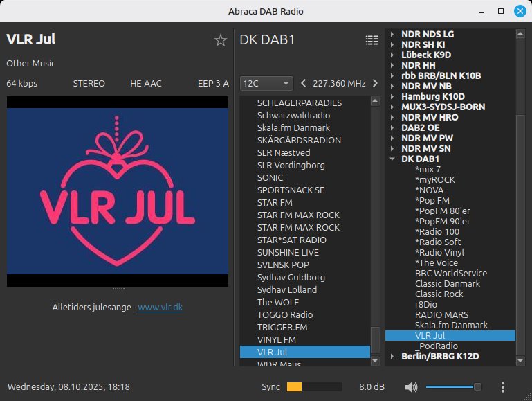The height and width of the screenshot is (401, 532).
Task: Select BBC WorldService in favorites tree
Action: pyautogui.click(x=450, y=273)
